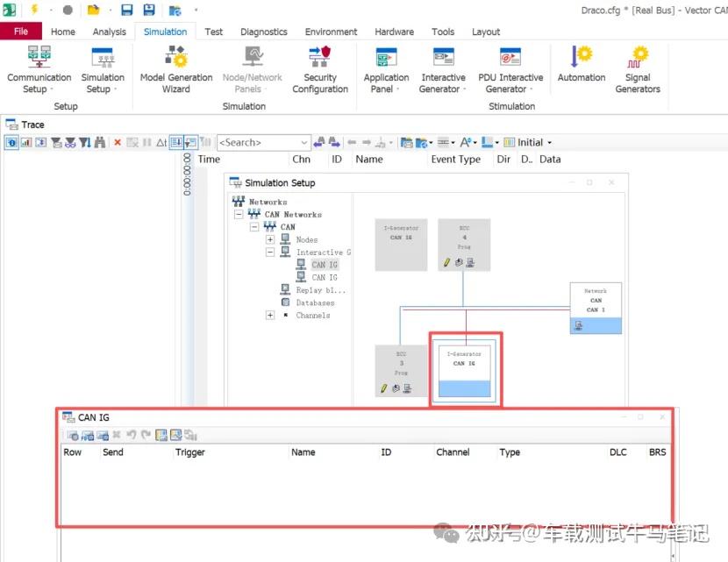Open Security Configuration icon
This screenshot has height=562, width=728.
[320, 69]
